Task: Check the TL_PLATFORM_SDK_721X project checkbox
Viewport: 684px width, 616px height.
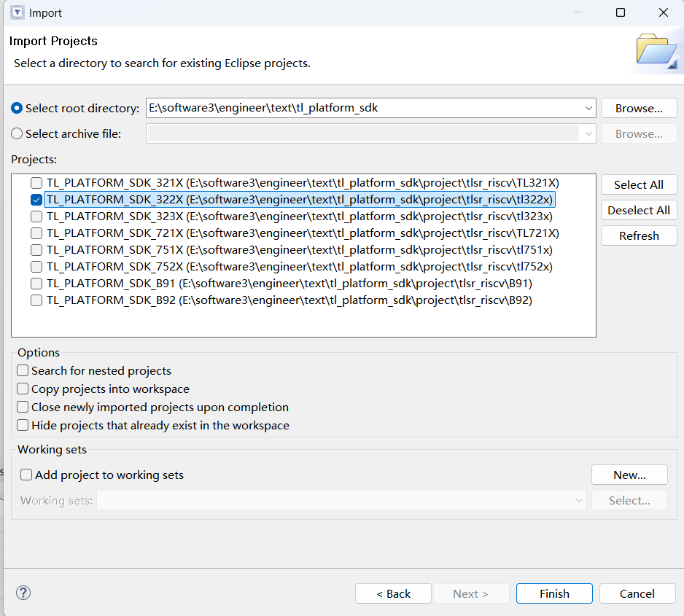Action: tap(36, 233)
